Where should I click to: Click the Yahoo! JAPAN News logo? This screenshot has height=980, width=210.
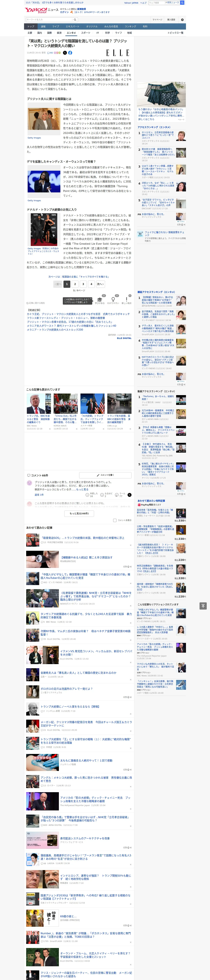click(x=42, y=10)
